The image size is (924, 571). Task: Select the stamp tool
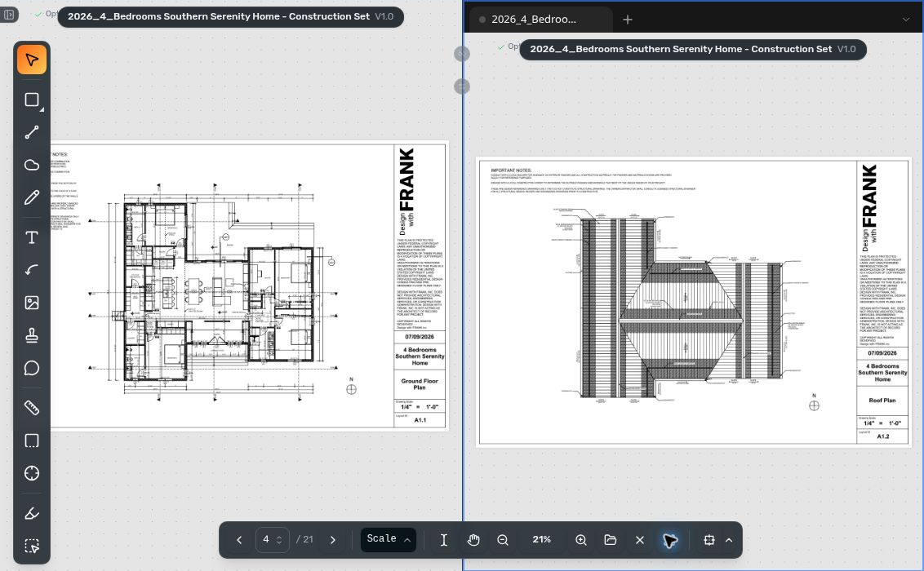32,335
